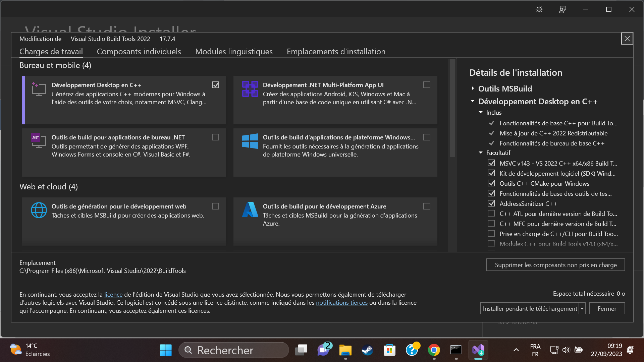Open the Get Help app icon
Viewport: 644px width, 362px height.
coord(412,350)
